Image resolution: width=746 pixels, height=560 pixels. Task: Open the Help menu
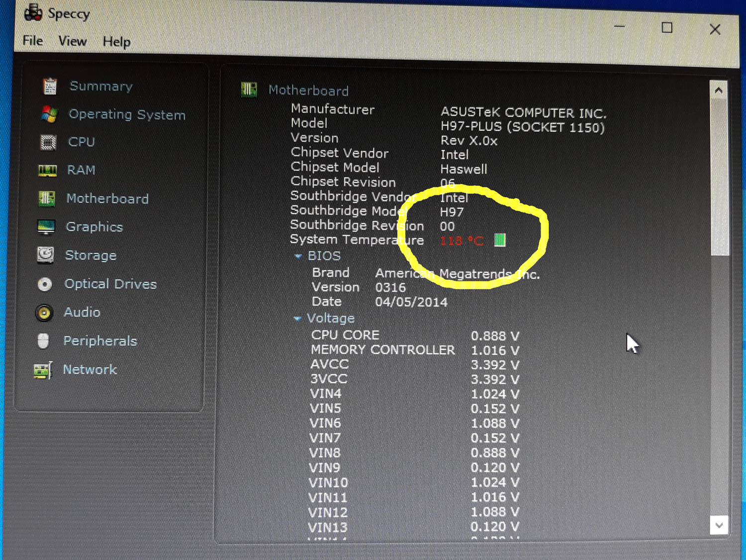pos(117,42)
